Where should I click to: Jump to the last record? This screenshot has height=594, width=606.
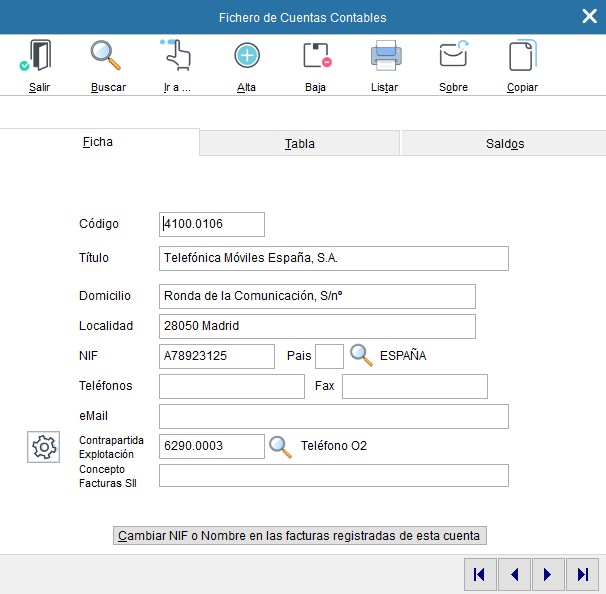tap(581, 574)
